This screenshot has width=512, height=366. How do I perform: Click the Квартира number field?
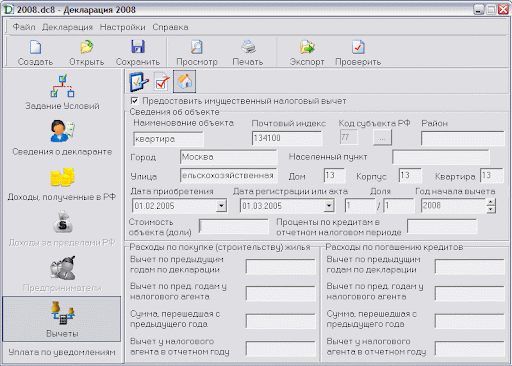pyautogui.click(x=492, y=175)
